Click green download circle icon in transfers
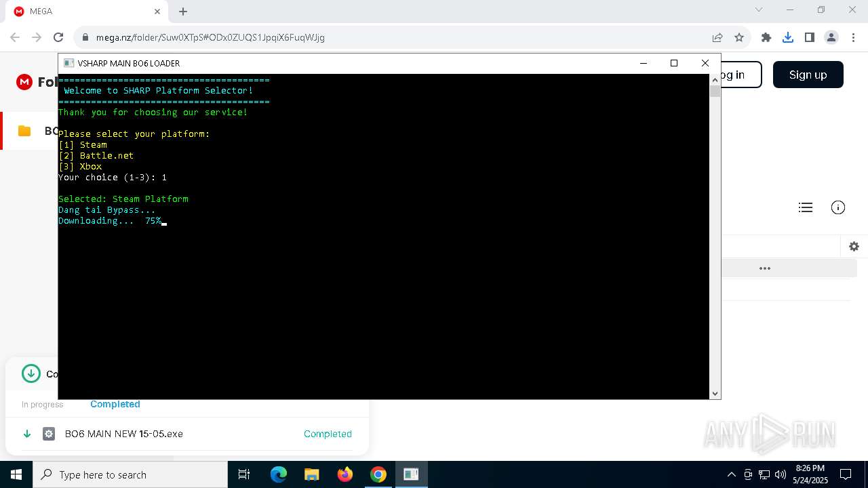This screenshot has height=488, width=868. click(x=31, y=373)
